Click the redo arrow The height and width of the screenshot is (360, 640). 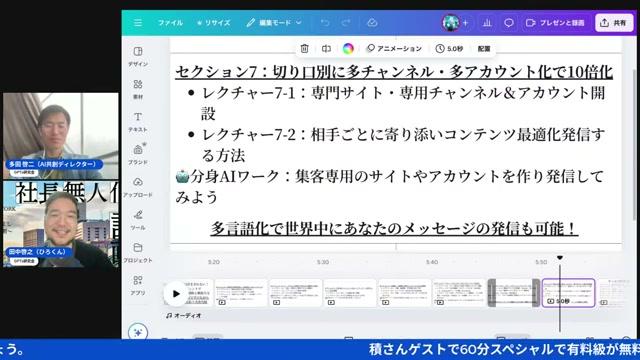[x=346, y=23]
